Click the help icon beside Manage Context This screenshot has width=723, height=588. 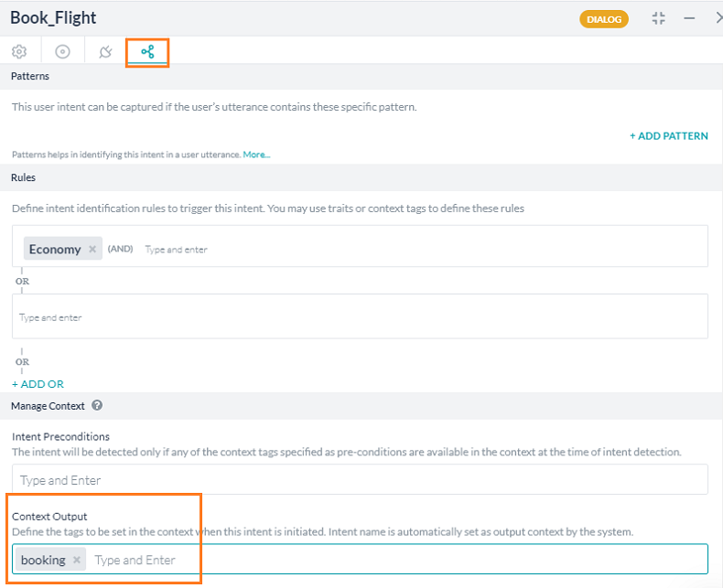click(97, 405)
